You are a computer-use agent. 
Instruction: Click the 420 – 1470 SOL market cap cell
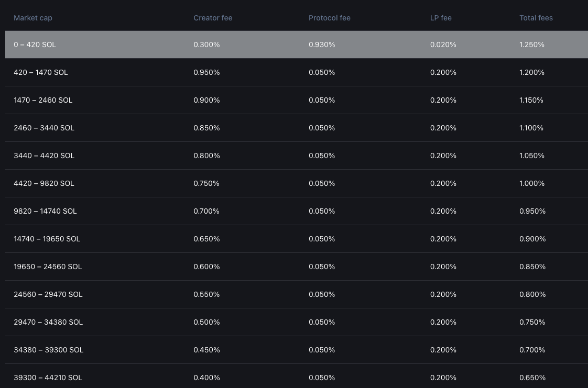[x=41, y=72]
